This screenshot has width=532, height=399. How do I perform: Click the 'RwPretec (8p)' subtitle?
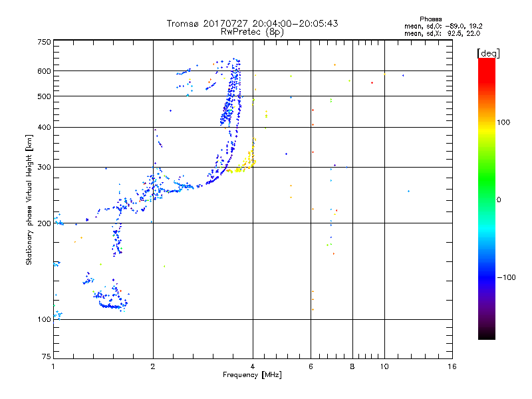[x=252, y=32]
